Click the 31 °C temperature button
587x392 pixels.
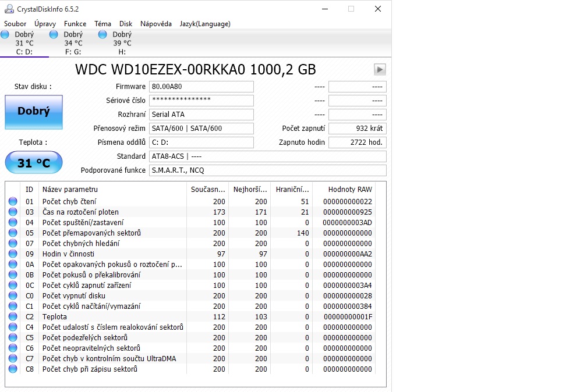point(34,162)
